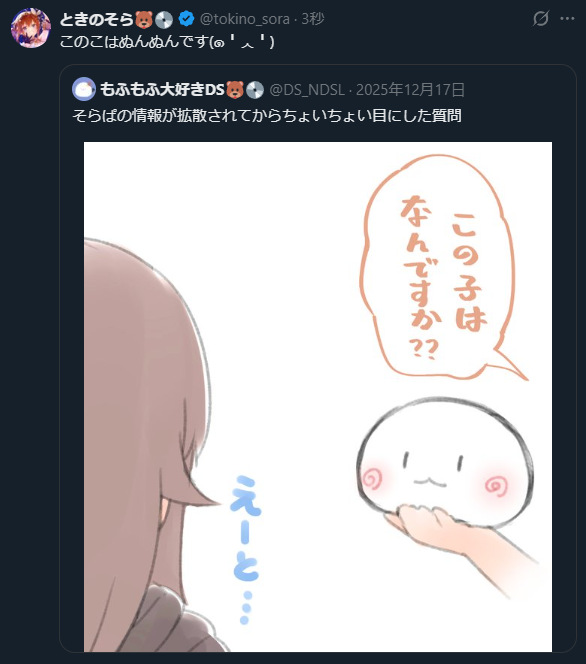The height and width of the screenshot is (664, 586).
Task: Click the bear emoji beside ときのそら
Action: [144, 19]
